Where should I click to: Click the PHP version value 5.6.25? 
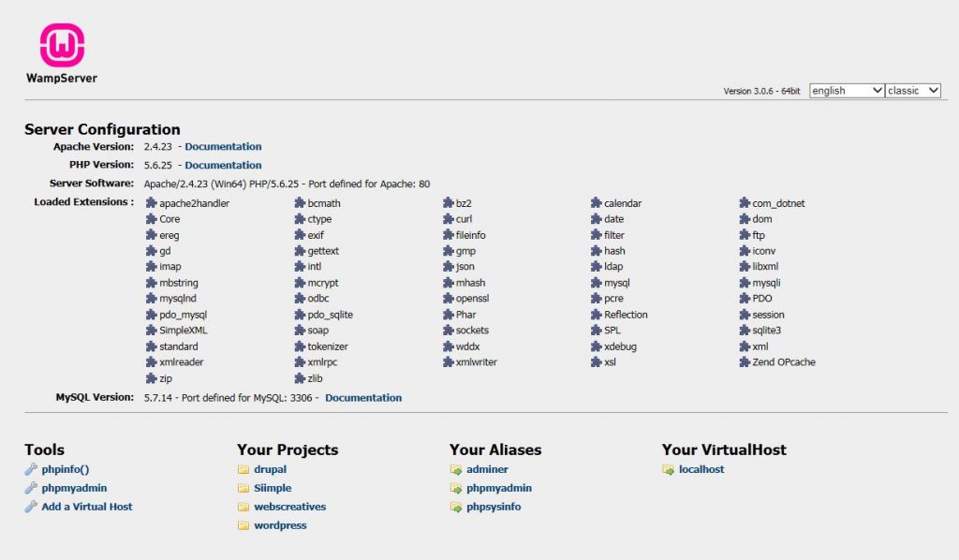[157, 165]
